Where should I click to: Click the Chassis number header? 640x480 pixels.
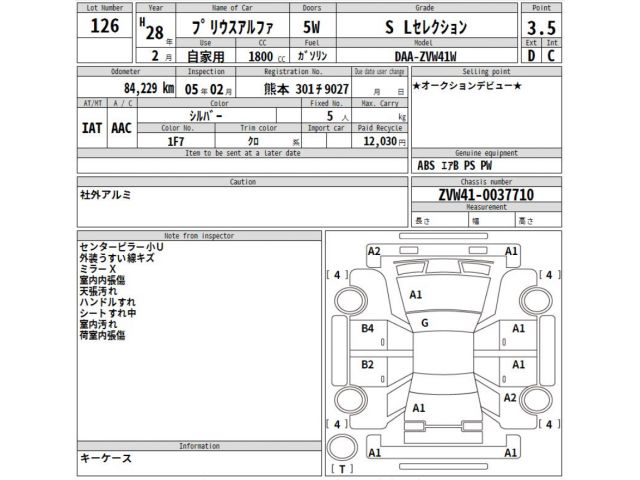coord(486,182)
